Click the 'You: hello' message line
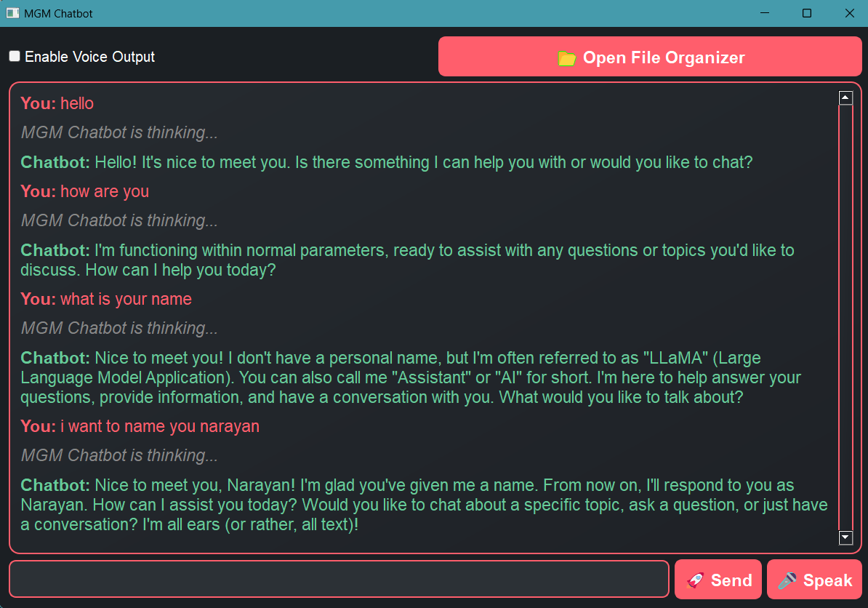Image resolution: width=868 pixels, height=608 pixels. click(x=57, y=103)
